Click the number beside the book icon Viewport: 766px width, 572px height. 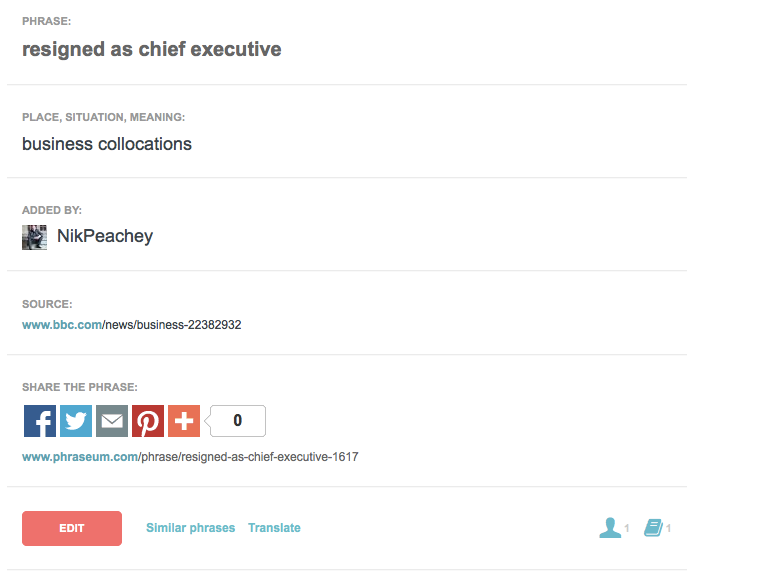(669, 529)
